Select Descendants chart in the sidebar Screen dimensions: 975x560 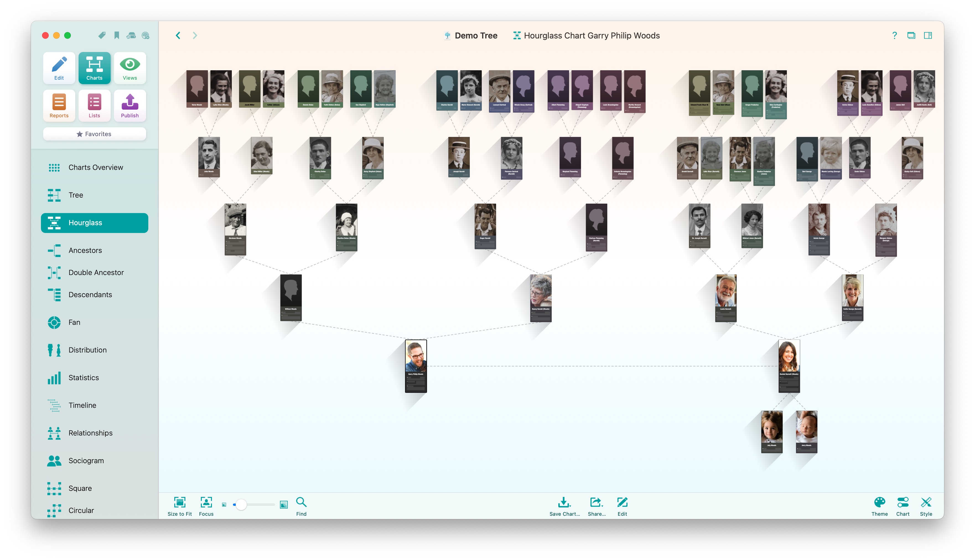[x=90, y=295]
